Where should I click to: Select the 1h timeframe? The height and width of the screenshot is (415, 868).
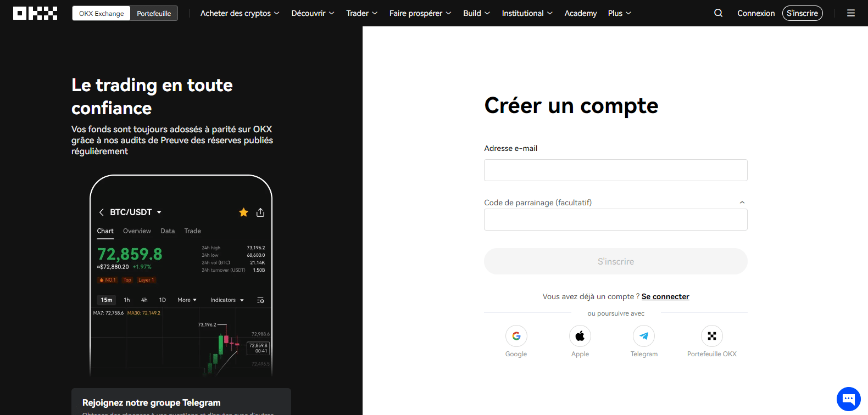(x=127, y=300)
